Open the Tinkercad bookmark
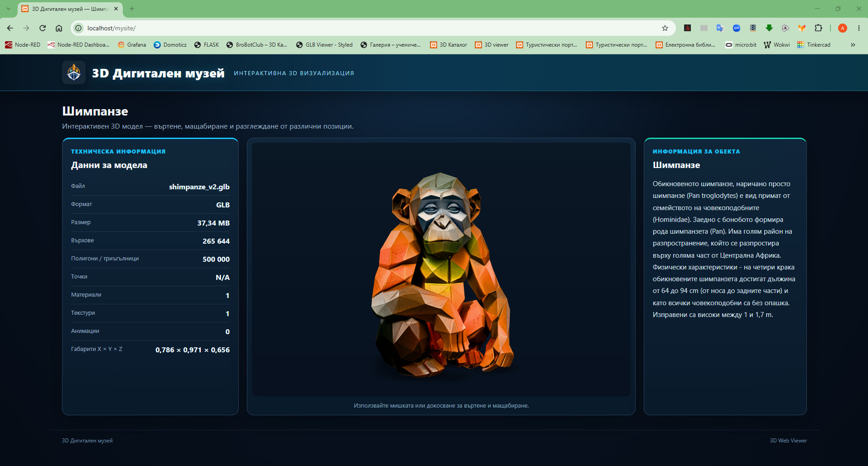 (814, 45)
